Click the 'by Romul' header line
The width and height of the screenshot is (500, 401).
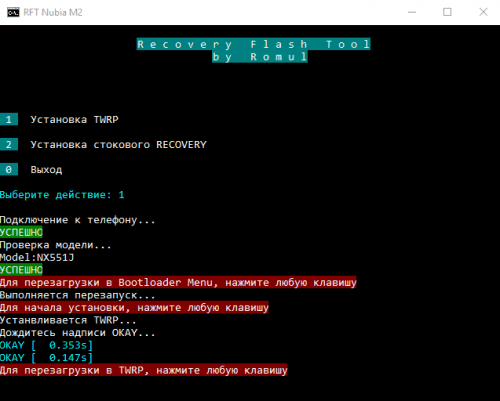(x=260, y=57)
